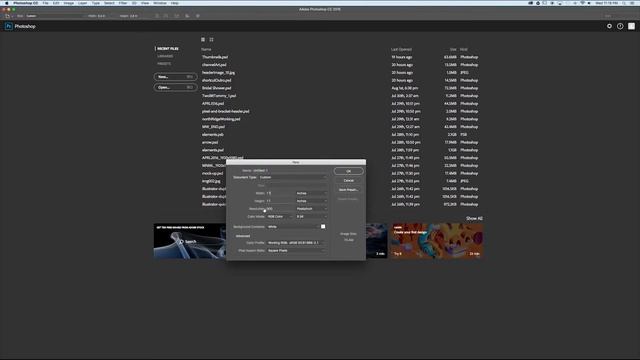Open the Color Profile dropdown
The height and width of the screenshot is (360, 640).
point(296,243)
